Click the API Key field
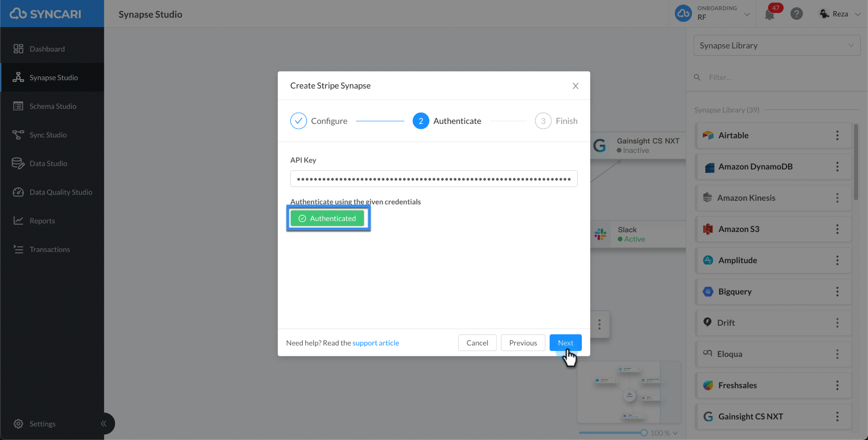868x440 pixels. pyautogui.click(x=434, y=179)
